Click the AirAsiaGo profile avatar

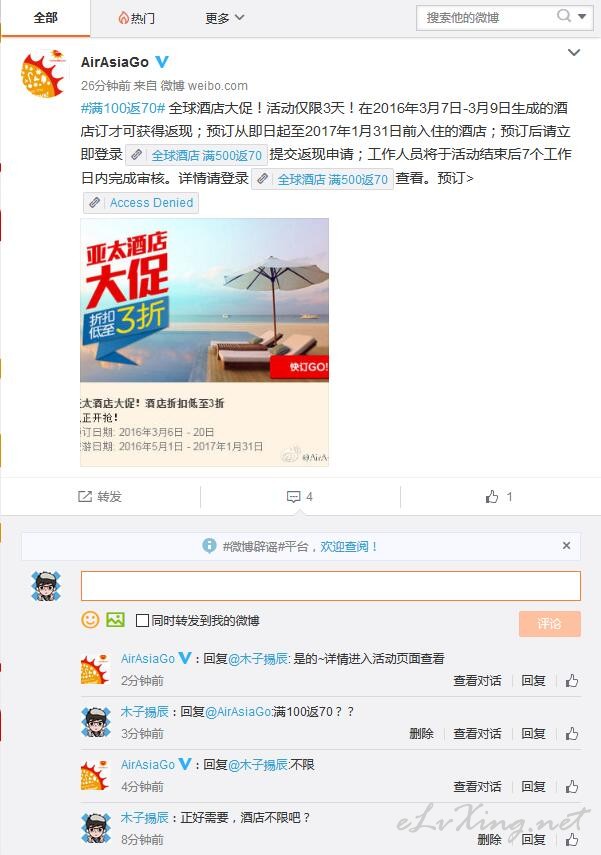coord(45,73)
